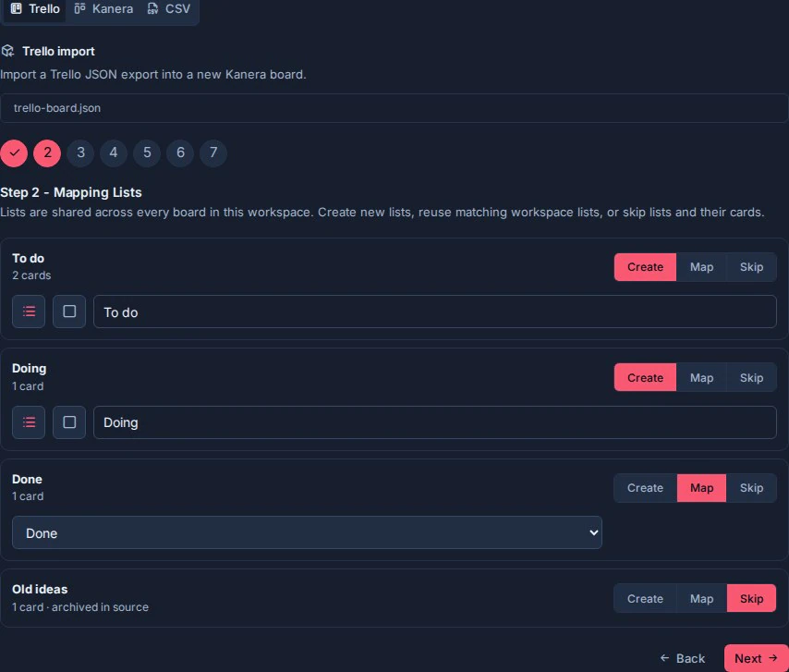Switch to the Trello import tab
Screen dimensions: 789x672
pyautogui.click(x=35, y=9)
